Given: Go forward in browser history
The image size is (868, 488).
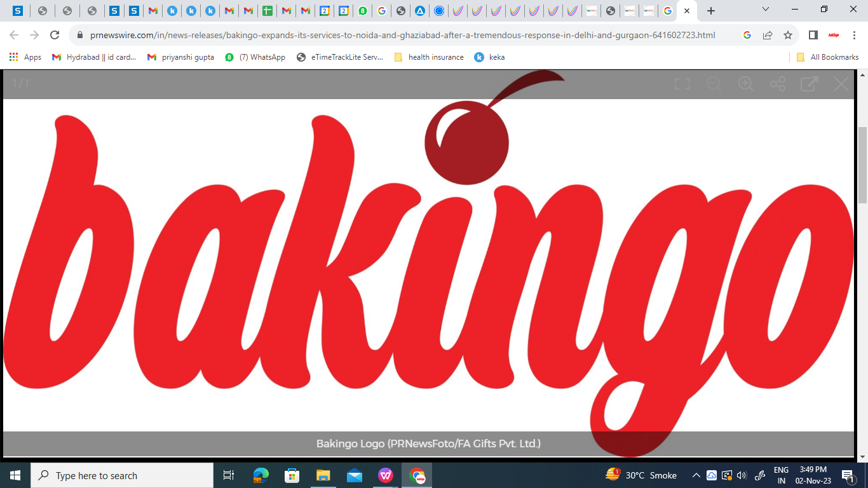Looking at the screenshot, I should (x=34, y=35).
